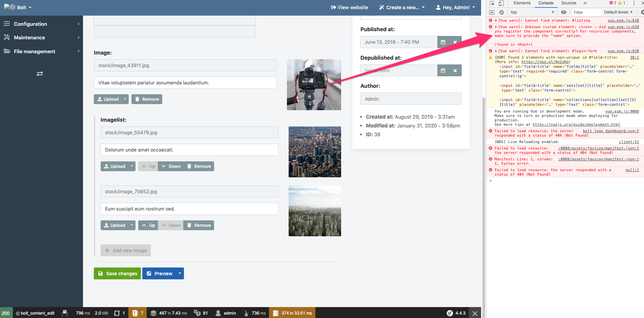Click the bolt_content_edit route name

pos(35,313)
